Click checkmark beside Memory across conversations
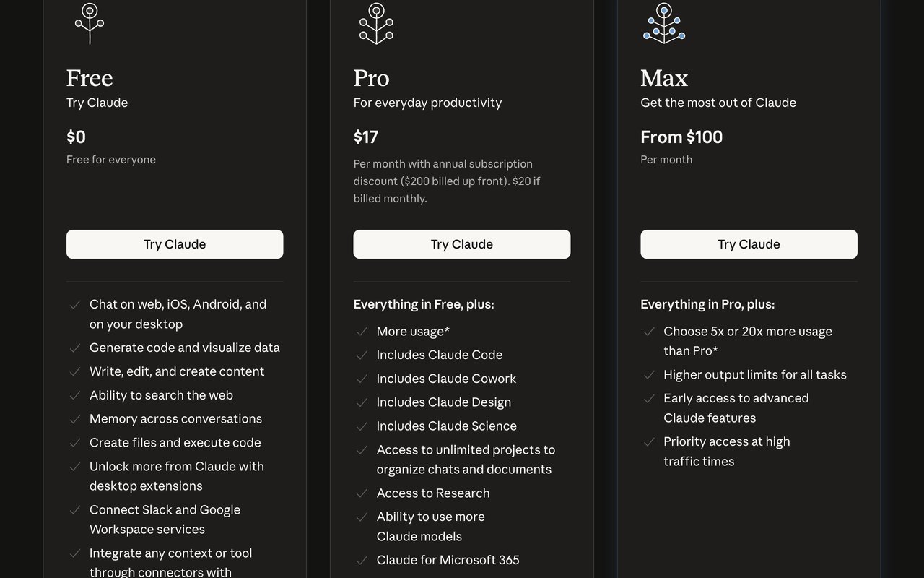 [74, 419]
